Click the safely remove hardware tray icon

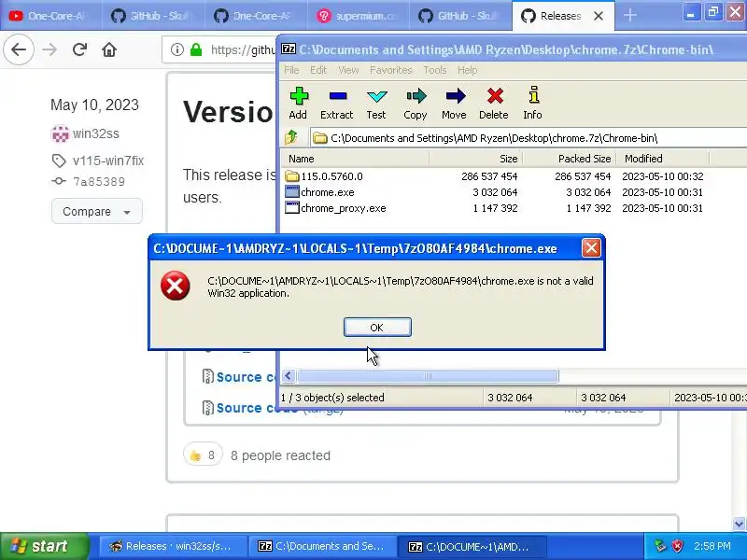pos(660,546)
